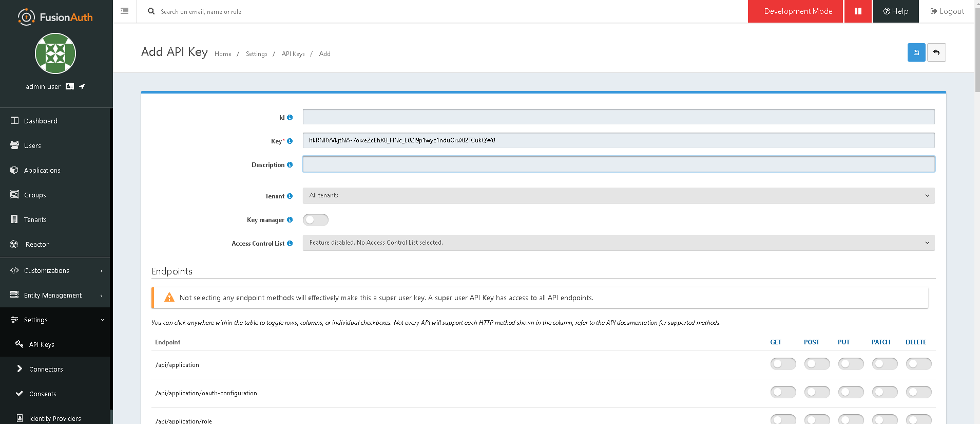Image resolution: width=980 pixels, height=424 pixels.
Task: Open the Reactor page
Action: point(55,244)
